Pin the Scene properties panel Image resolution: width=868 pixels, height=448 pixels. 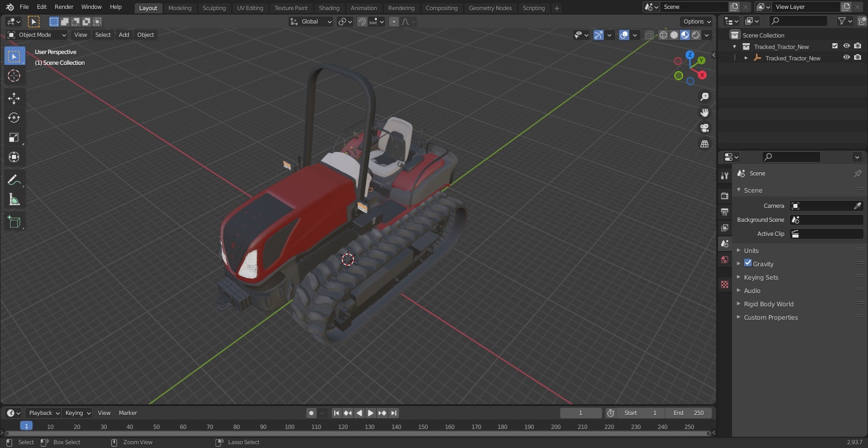pos(857,173)
